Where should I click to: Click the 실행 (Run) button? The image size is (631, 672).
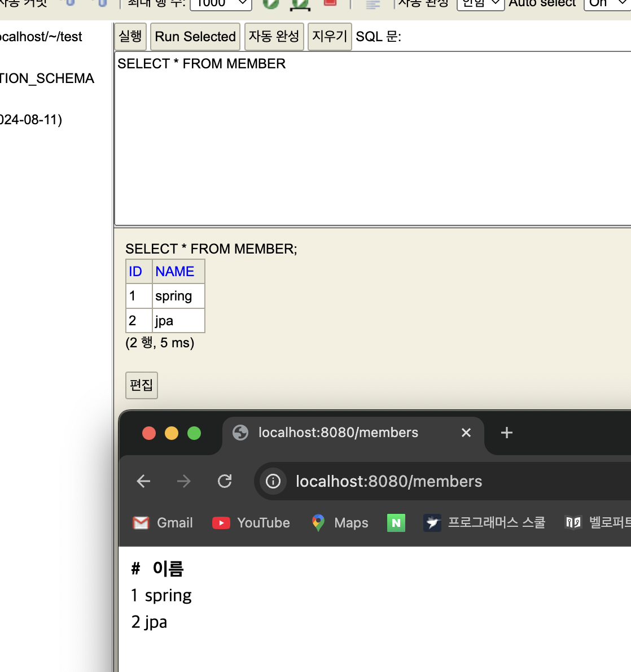pos(130,37)
